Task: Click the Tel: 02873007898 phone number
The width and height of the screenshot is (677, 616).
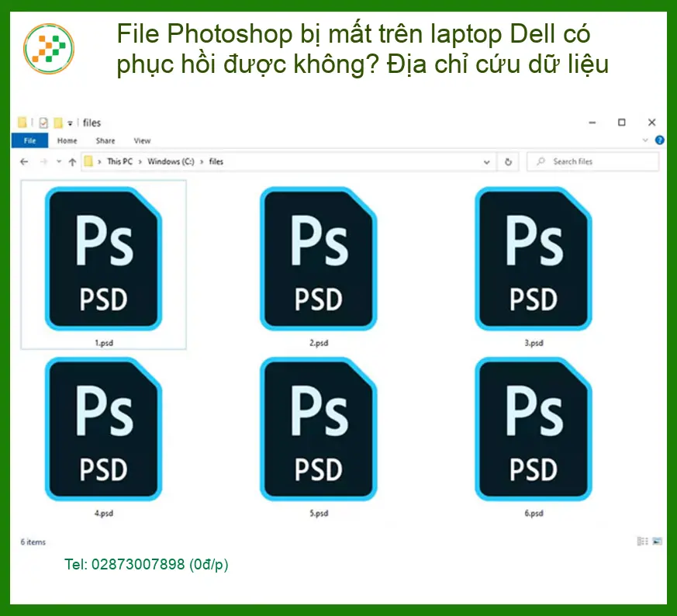Action: [x=147, y=564]
